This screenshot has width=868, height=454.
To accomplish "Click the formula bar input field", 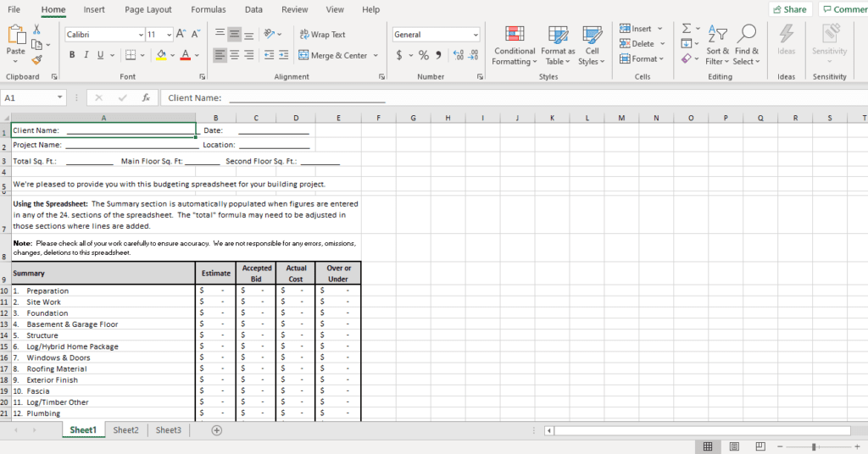I will (509, 97).
